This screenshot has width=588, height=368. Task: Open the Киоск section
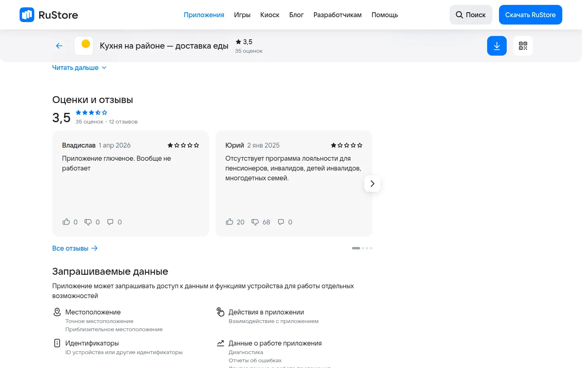pyautogui.click(x=270, y=15)
